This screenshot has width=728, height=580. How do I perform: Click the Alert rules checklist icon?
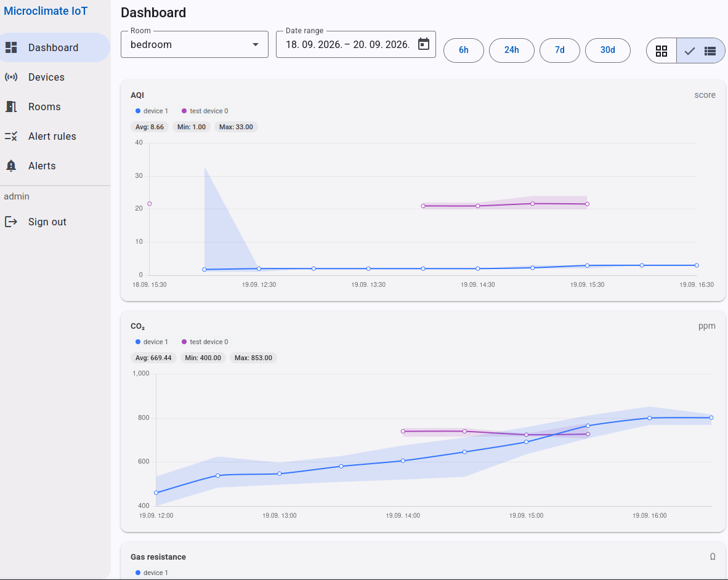coord(11,137)
